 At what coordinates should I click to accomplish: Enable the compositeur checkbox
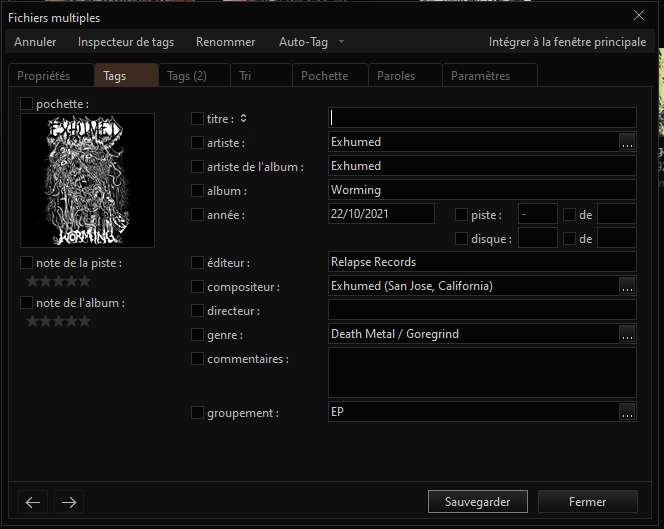coord(197,287)
